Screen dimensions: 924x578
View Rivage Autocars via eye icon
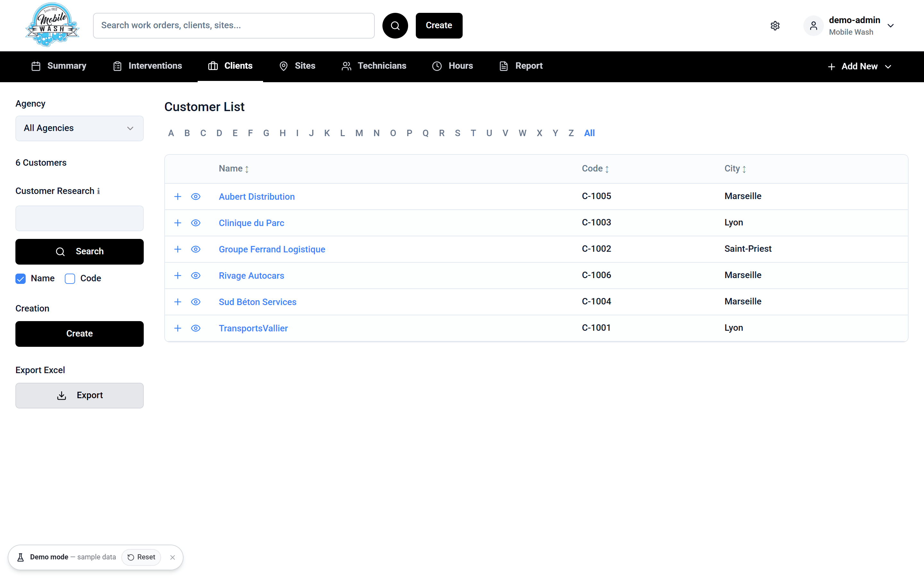click(x=195, y=276)
